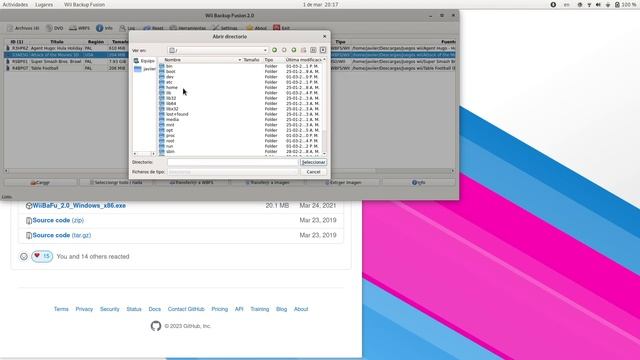Sort by the Tamaño column header
Screen dimensions: 640x360
coord(252,60)
